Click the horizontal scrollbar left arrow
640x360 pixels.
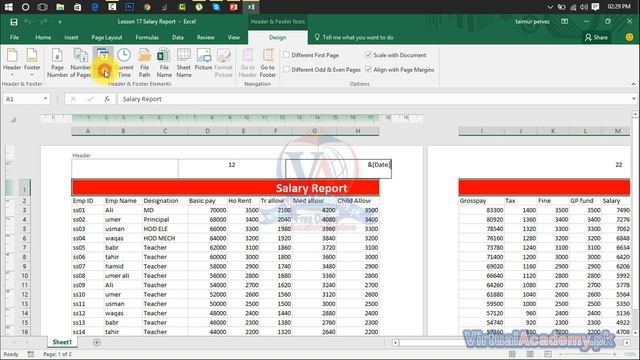click(x=395, y=342)
